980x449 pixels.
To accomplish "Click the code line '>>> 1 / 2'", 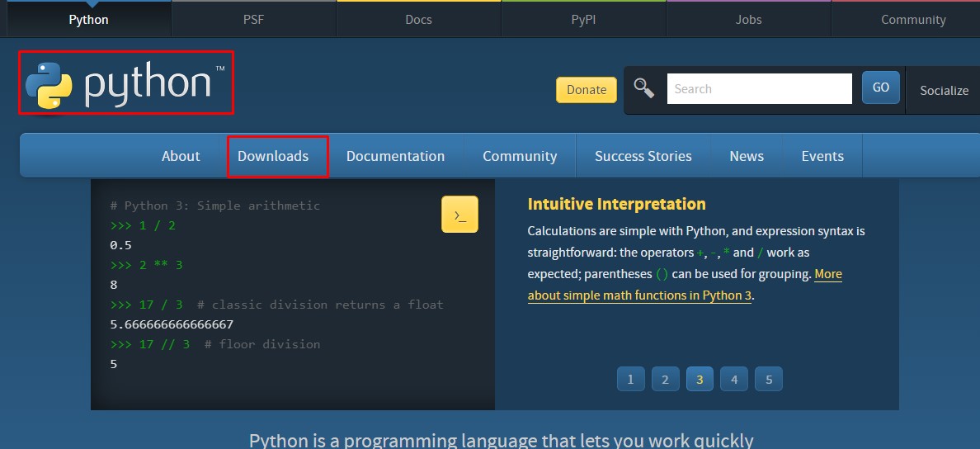I will [143, 226].
